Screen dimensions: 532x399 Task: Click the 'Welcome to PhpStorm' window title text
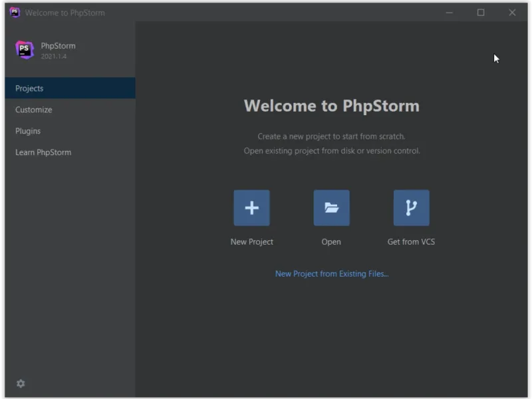click(65, 13)
